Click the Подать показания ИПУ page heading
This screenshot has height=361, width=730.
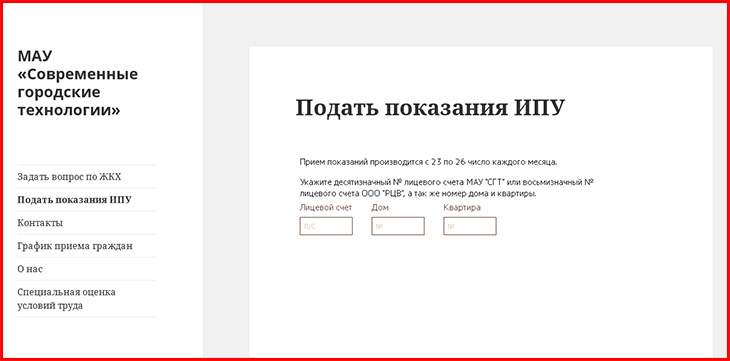430,108
